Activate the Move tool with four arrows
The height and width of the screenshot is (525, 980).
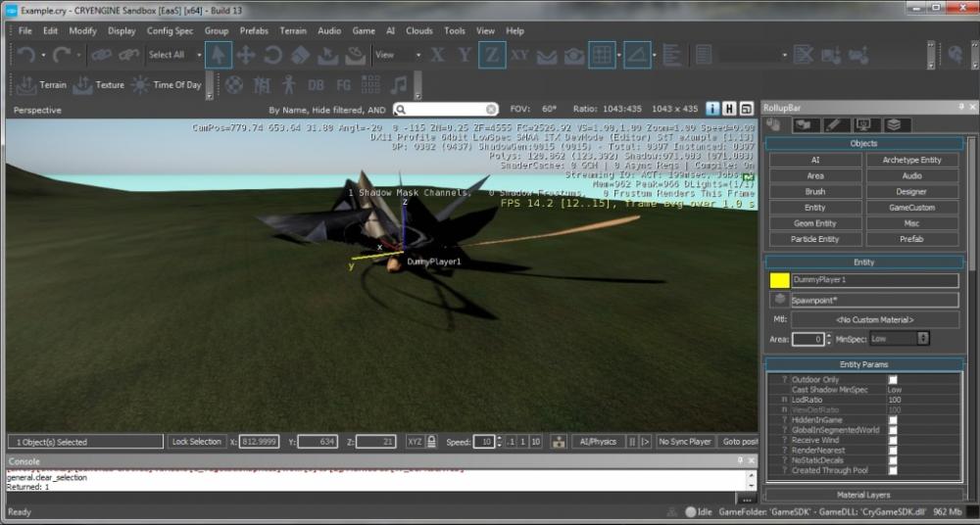pyautogui.click(x=246, y=55)
